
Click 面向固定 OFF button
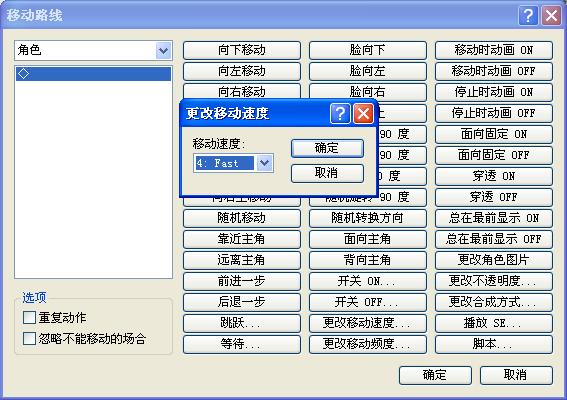494,155
